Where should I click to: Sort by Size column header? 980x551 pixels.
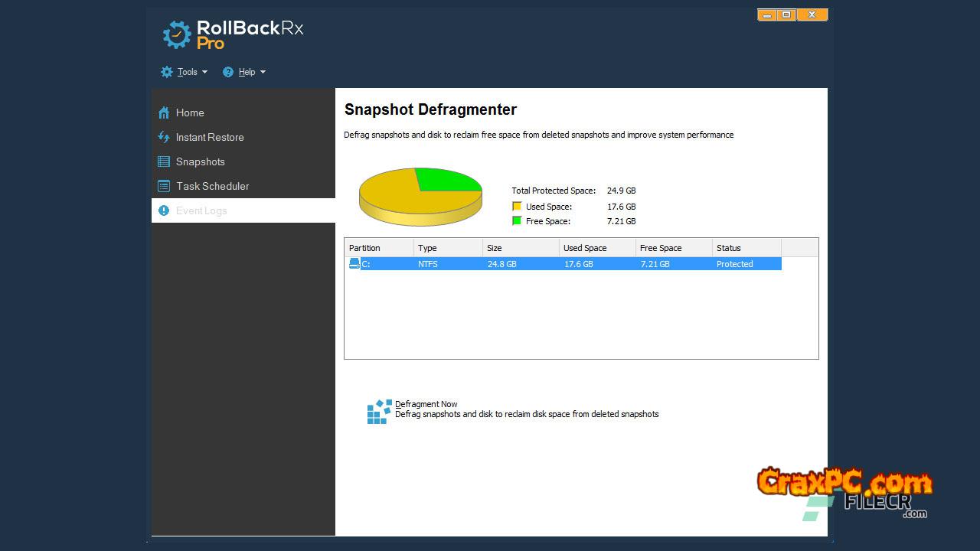pos(521,248)
